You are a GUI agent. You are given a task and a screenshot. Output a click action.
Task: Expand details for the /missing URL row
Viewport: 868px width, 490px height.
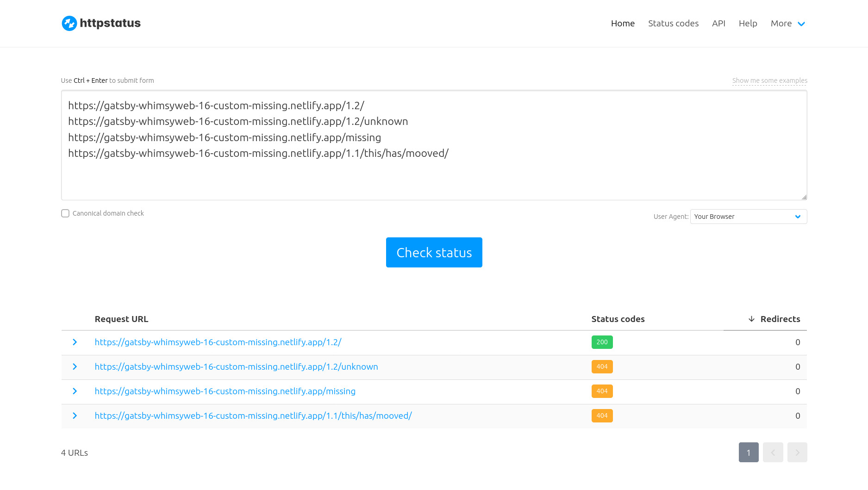click(75, 391)
